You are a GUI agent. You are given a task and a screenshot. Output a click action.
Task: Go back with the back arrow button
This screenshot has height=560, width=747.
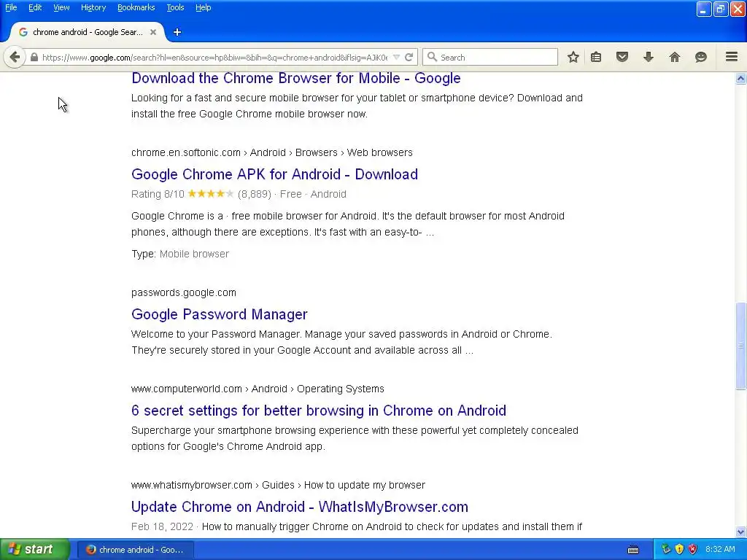(x=15, y=57)
